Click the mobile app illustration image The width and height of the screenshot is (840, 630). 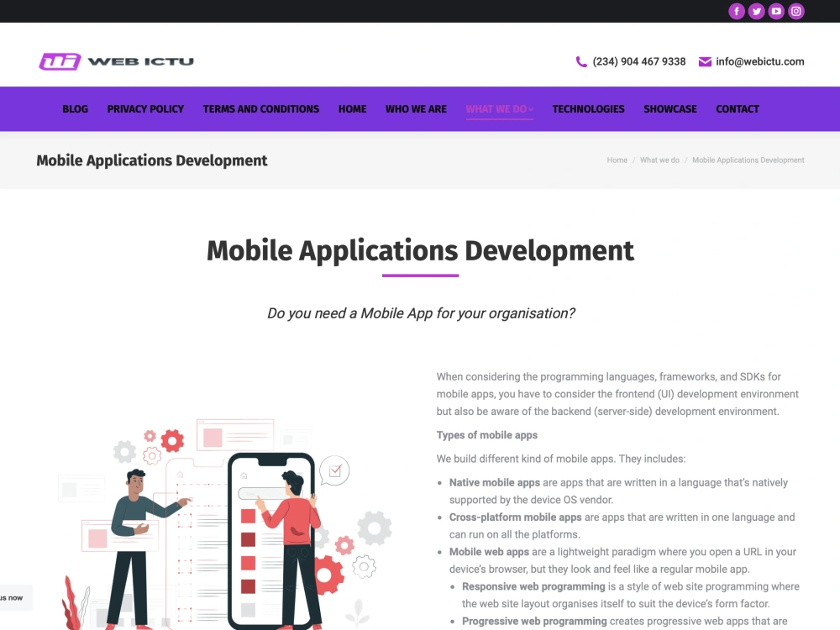click(x=225, y=522)
